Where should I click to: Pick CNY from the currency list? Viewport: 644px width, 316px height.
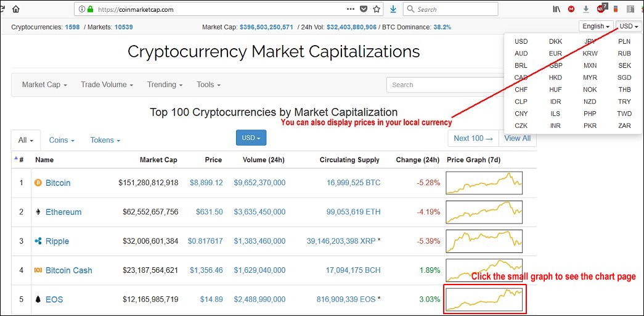(x=521, y=114)
